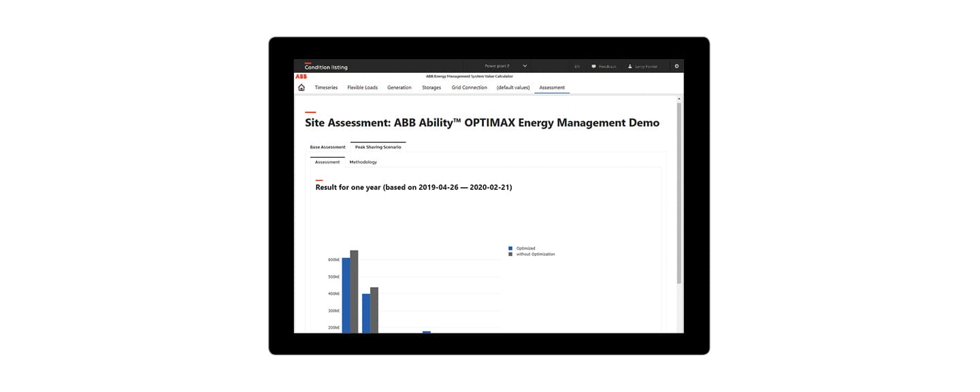This screenshot has width=980, height=392.
Task: Click the ABB Energy Management System Value Calculator title
Action: (468, 76)
